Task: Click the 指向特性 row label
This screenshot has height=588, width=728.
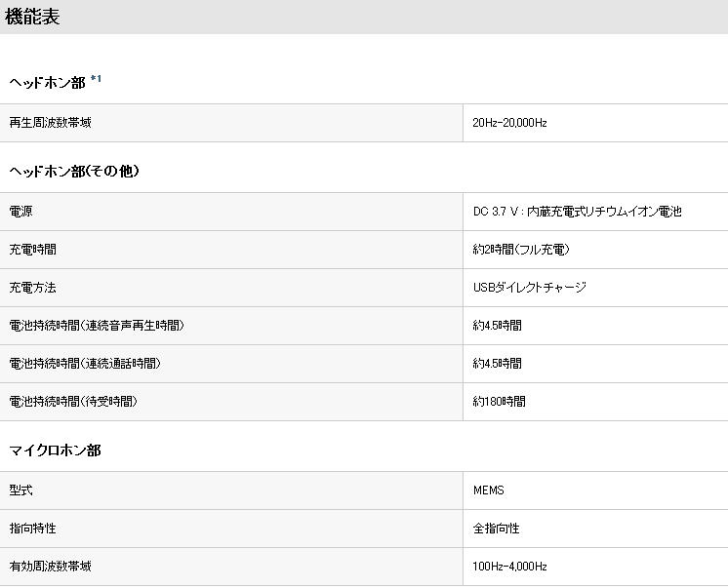Action: pos(32,529)
